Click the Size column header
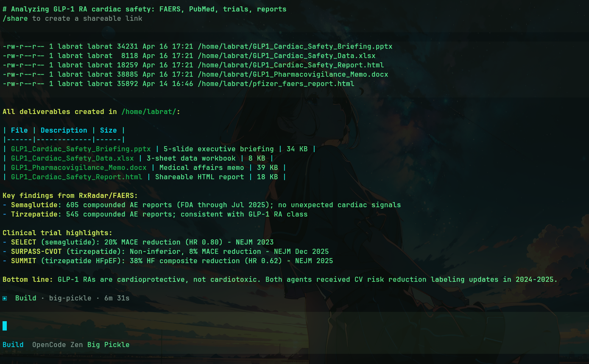 (x=108, y=131)
